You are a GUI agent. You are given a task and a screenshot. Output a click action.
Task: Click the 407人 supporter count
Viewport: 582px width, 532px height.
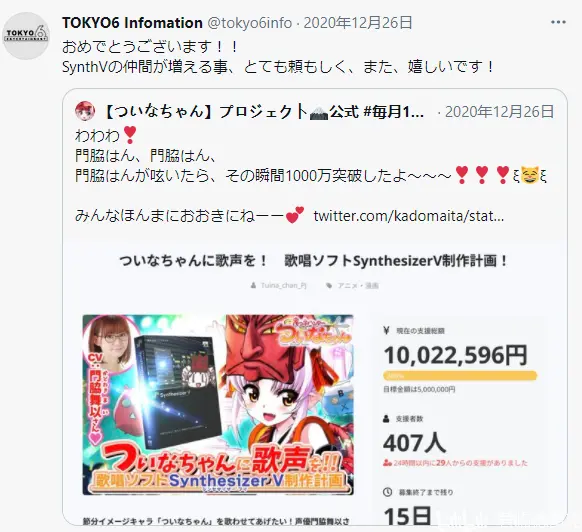pyautogui.click(x=414, y=443)
